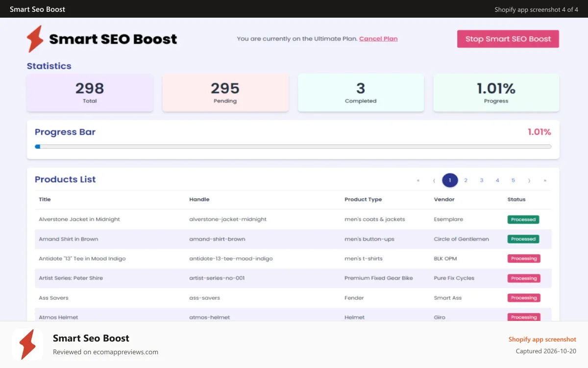588x368 pixels.
Task: Click the Completed 3 statistics card
Action: pos(361,93)
